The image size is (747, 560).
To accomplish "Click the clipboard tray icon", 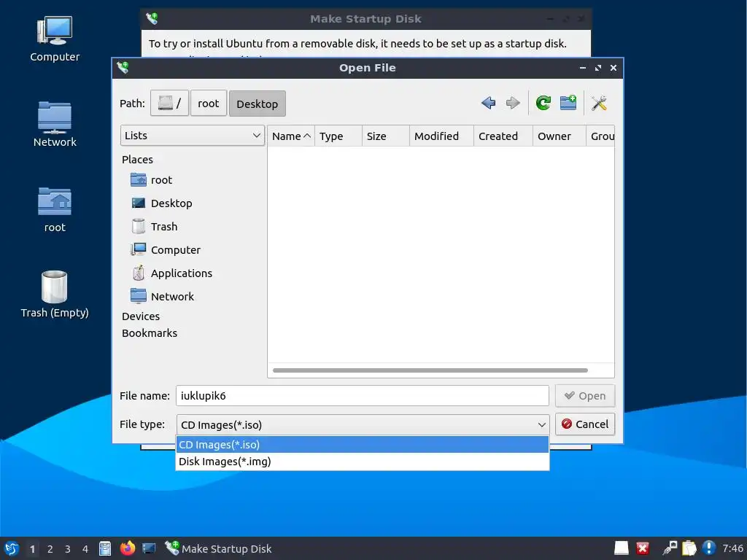I will tap(689, 548).
